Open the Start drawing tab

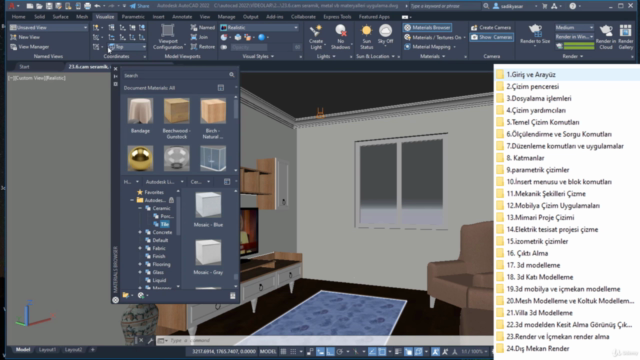click(x=24, y=67)
